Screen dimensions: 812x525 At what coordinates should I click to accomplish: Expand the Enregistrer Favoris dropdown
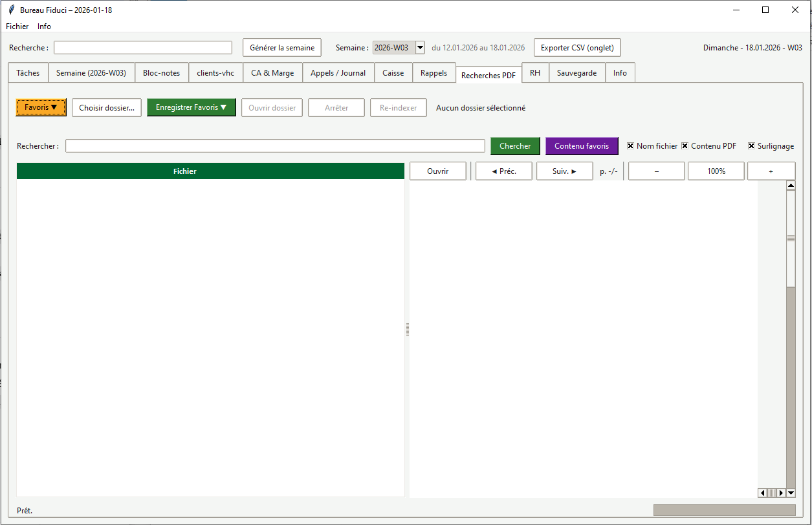(191, 108)
